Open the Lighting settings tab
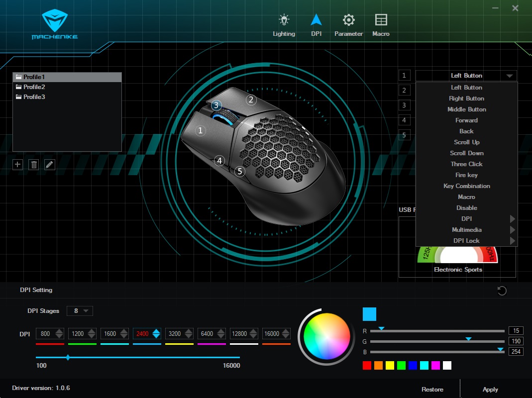532x398 pixels. (284, 25)
